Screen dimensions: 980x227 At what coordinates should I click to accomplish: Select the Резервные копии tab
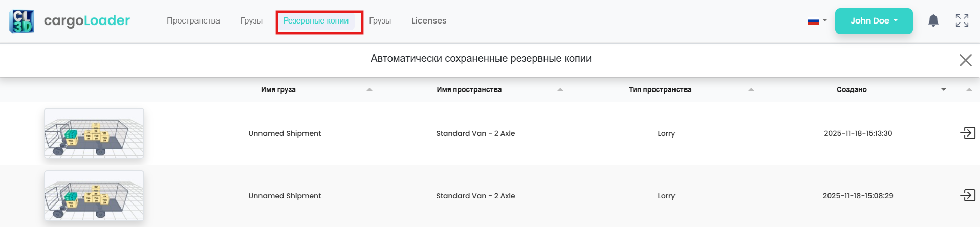coord(316,21)
